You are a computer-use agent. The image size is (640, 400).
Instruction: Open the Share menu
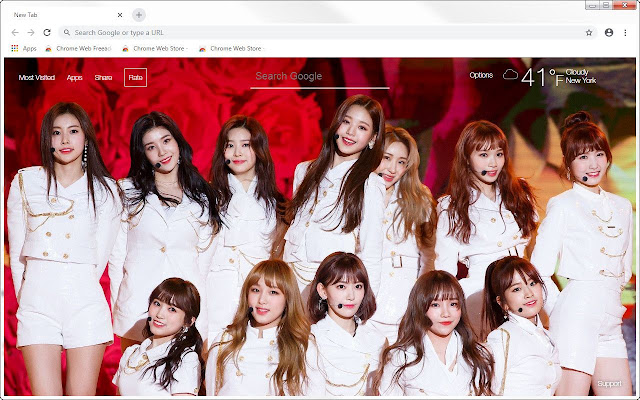click(103, 78)
